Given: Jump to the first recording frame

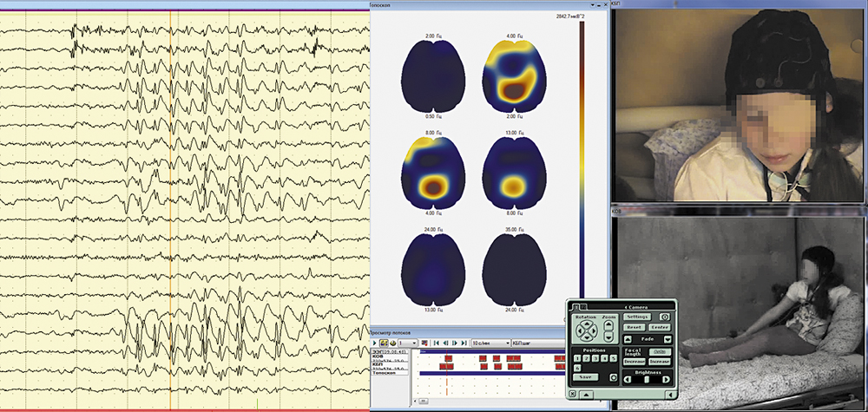Looking at the screenshot, I should click(436, 343).
